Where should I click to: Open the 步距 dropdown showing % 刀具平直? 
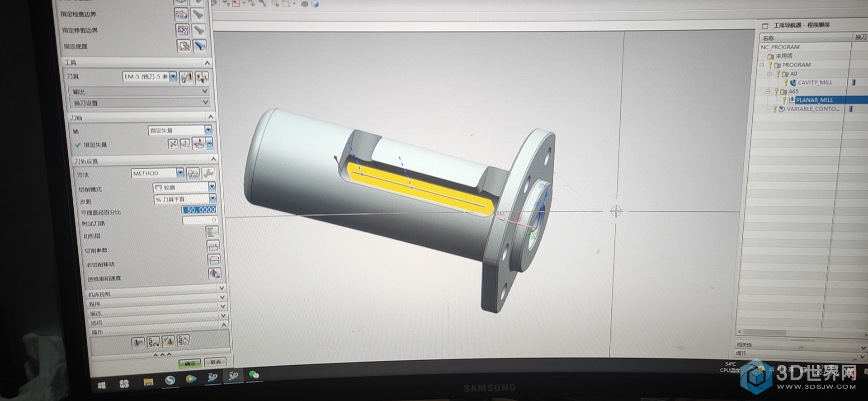(x=185, y=199)
